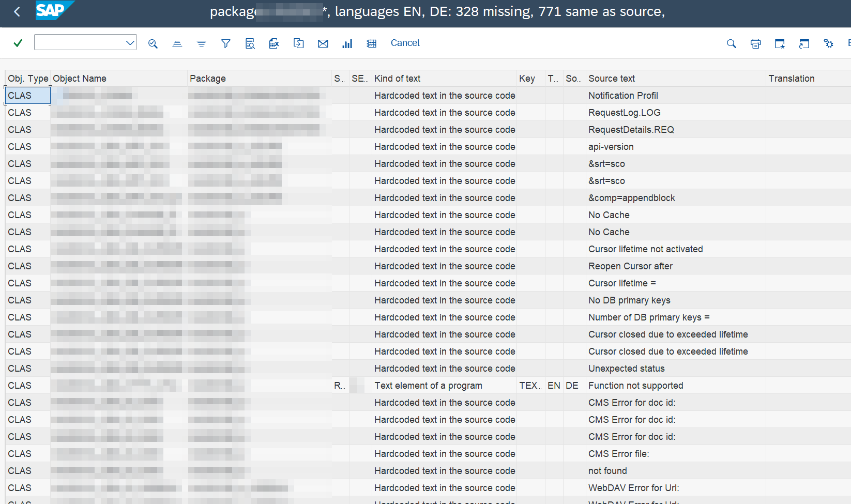
Task: Select 'Text element of a program' cell
Action: (x=444, y=386)
